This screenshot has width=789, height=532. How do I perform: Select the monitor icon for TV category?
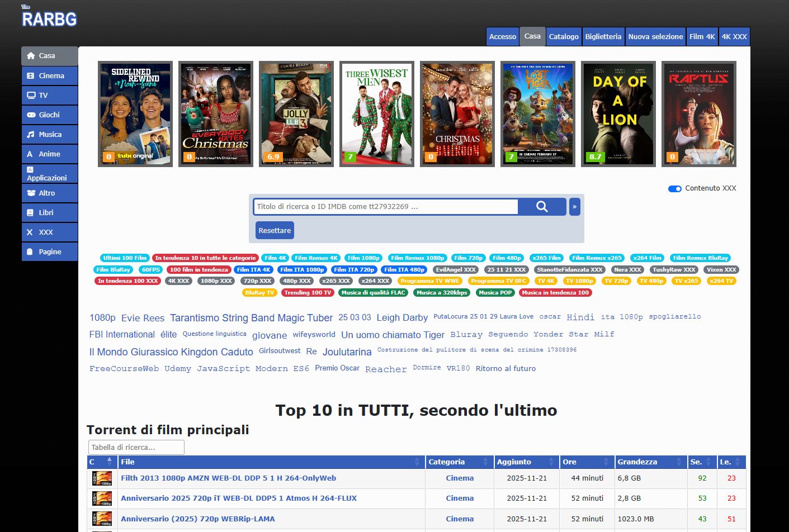[x=31, y=96]
